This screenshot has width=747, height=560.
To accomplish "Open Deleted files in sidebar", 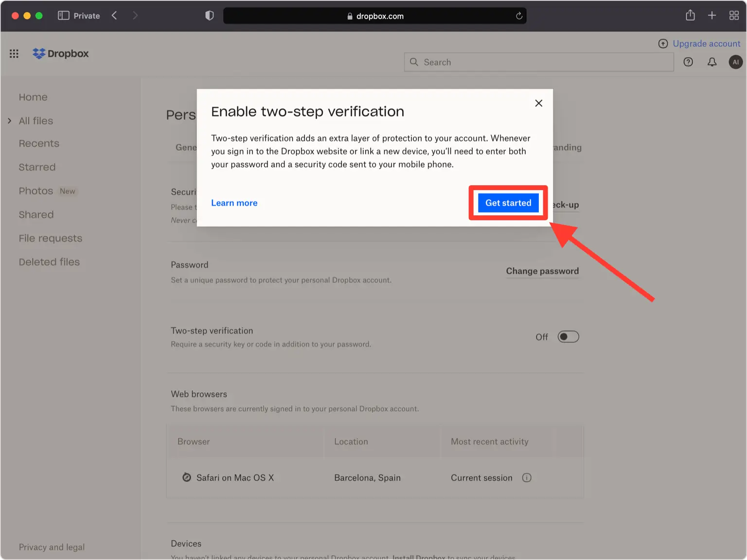I will (49, 262).
